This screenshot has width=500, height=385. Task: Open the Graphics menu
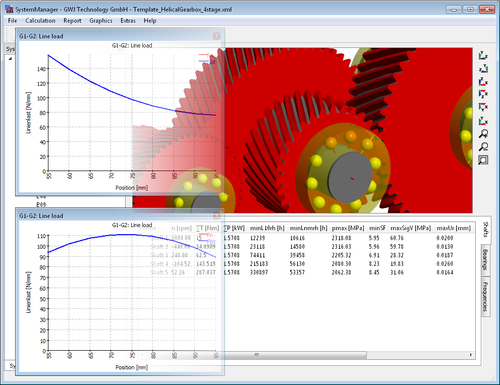pos(101,21)
